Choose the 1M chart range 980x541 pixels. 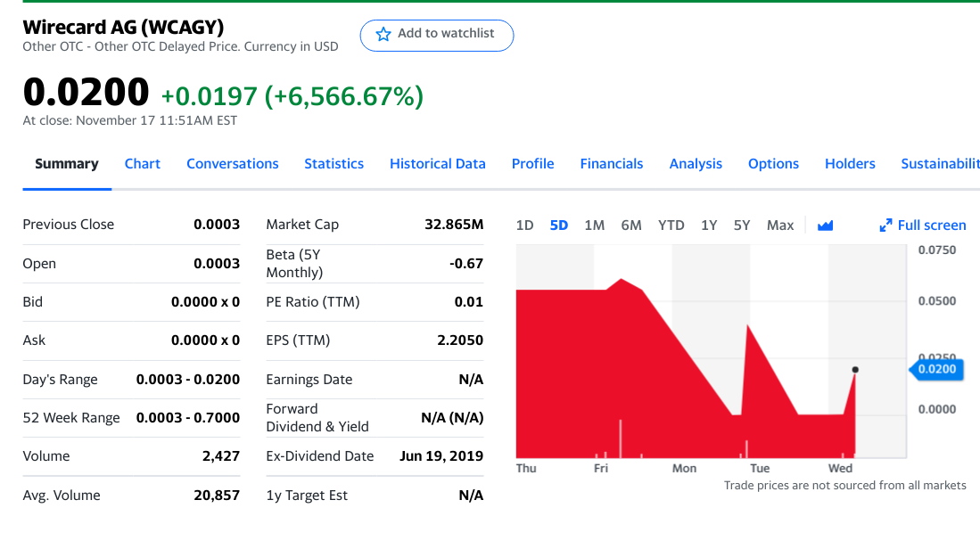[595, 225]
